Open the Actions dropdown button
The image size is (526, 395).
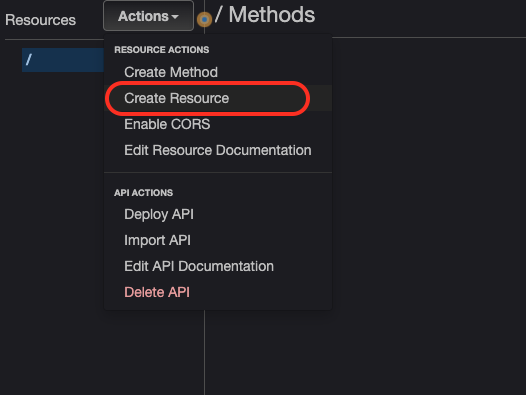point(148,16)
